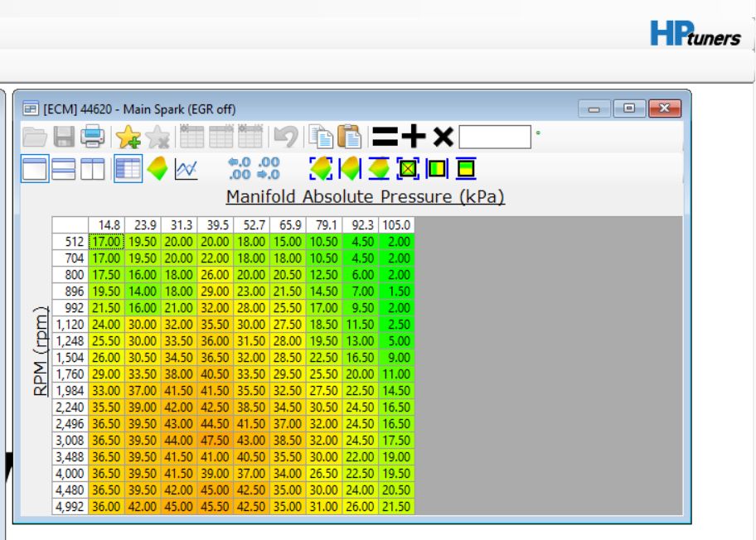Screen dimensions: 756x540
Task: Show the 3D surface view
Action: tap(157, 170)
